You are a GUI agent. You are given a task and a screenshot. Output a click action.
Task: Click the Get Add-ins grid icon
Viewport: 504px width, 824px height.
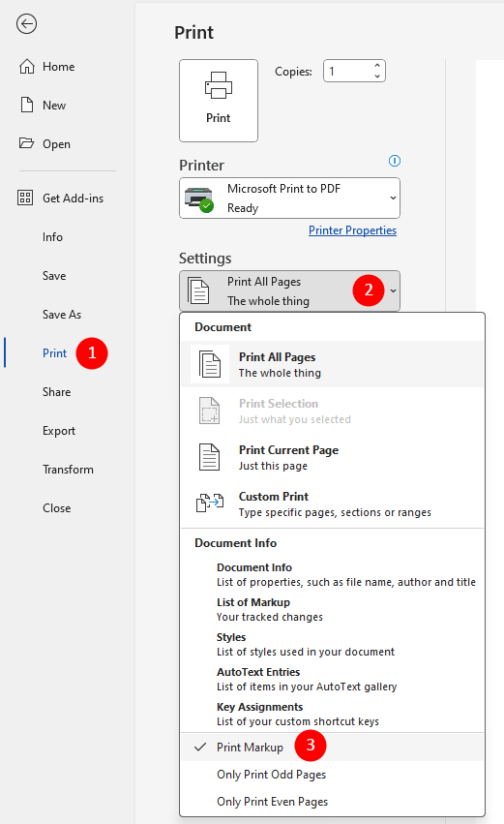tap(25, 198)
